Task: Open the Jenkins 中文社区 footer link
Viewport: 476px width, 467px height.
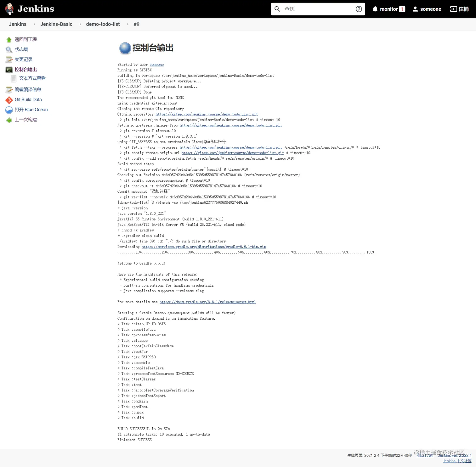Action: (x=457, y=461)
